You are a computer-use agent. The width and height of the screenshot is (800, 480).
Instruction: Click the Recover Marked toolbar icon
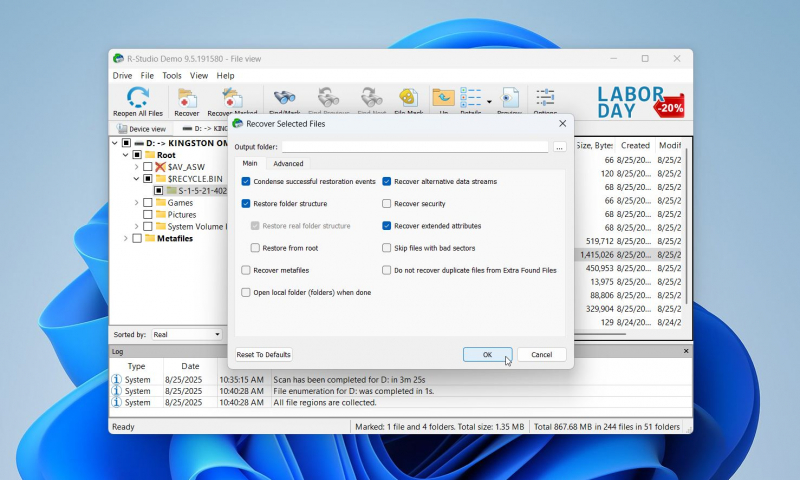pyautogui.click(x=232, y=98)
